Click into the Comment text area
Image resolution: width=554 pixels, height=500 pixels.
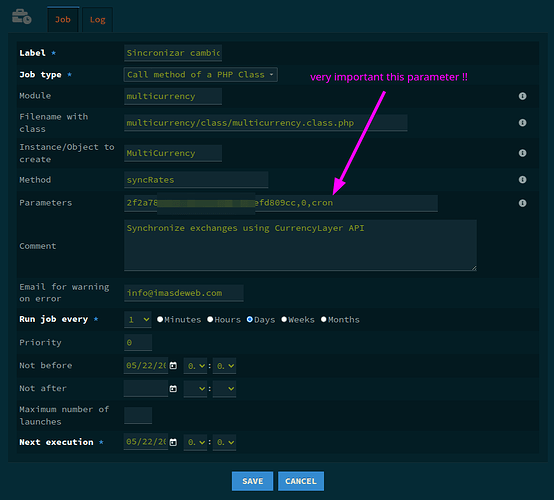(x=300, y=246)
